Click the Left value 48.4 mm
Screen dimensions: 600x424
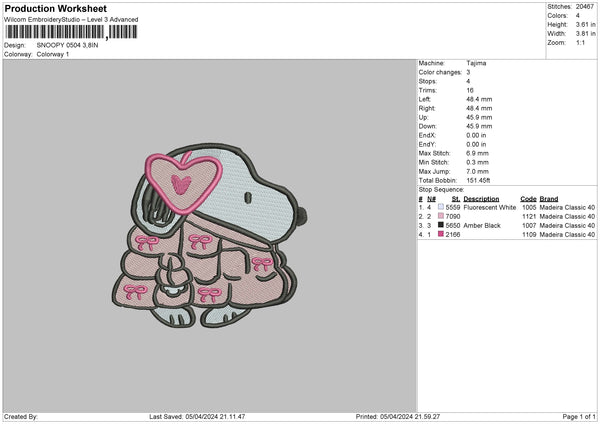pos(479,99)
